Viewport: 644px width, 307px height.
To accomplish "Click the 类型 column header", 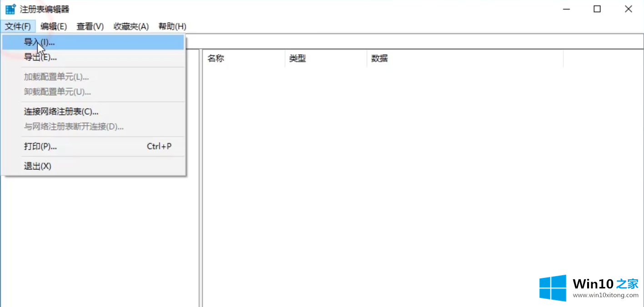I will pyautogui.click(x=325, y=59).
